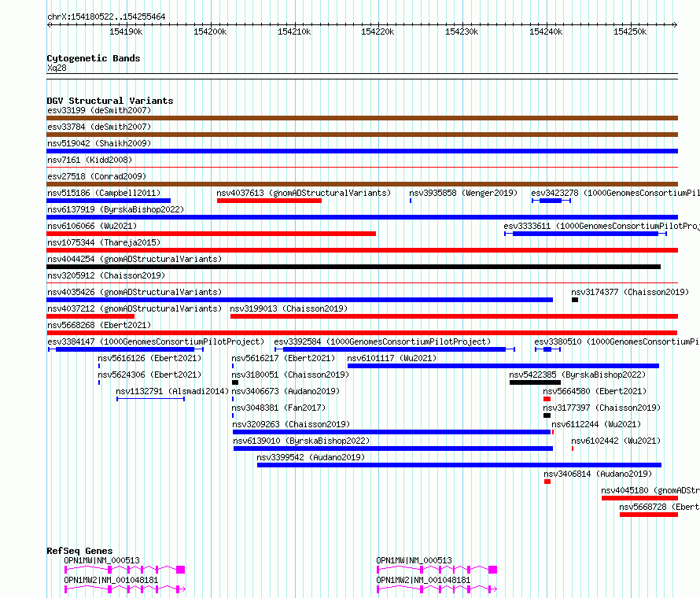Click the black nsv3180051 (Chaisson2019) mark
The image size is (700, 598).
click(x=235, y=382)
